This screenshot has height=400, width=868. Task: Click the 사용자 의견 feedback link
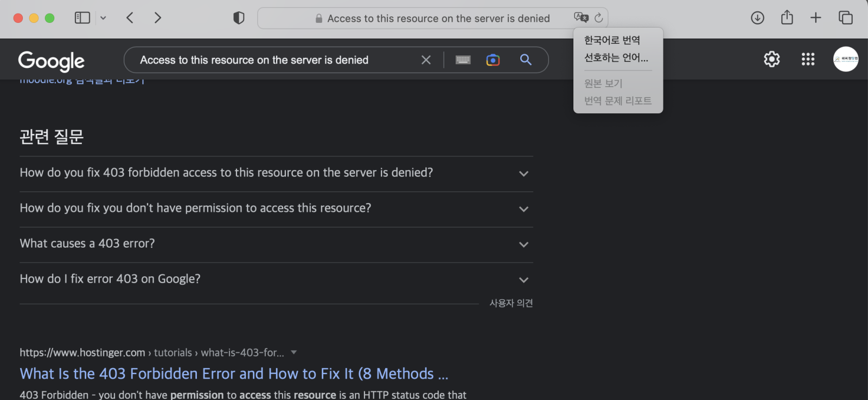[x=511, y=303]
